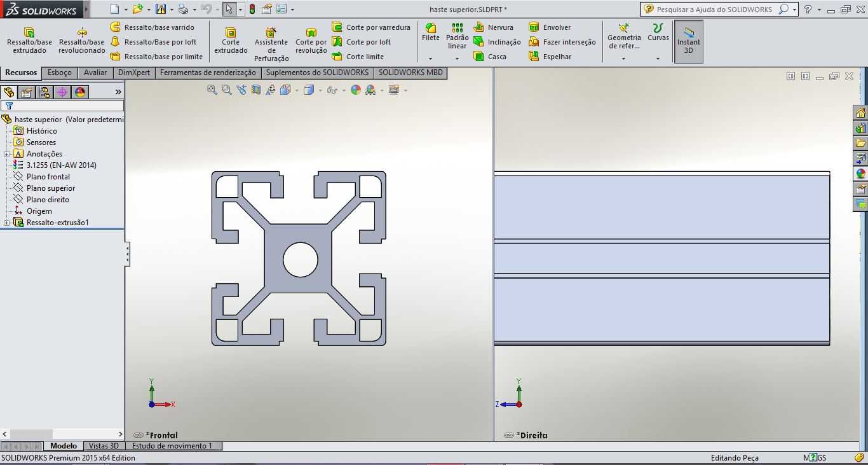Switch to the Modelo bottom tab

pyautogui.click(x=64, y=446)
